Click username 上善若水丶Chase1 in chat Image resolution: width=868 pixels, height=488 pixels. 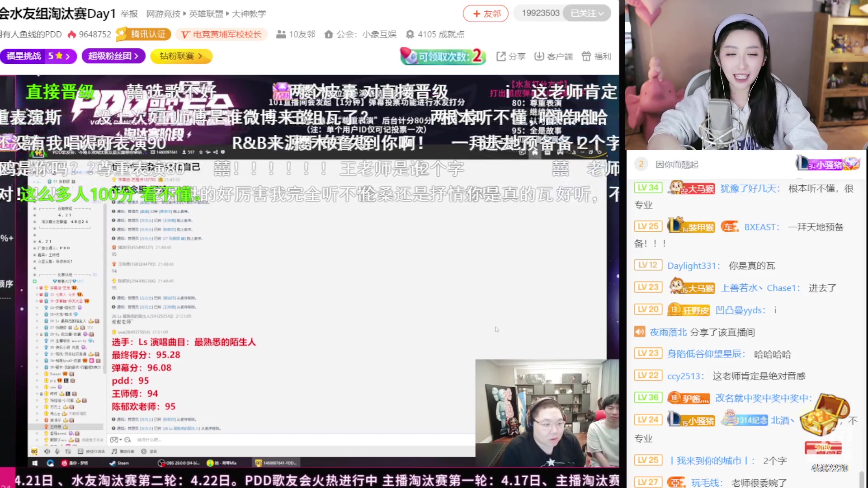[x=760, y=288]
